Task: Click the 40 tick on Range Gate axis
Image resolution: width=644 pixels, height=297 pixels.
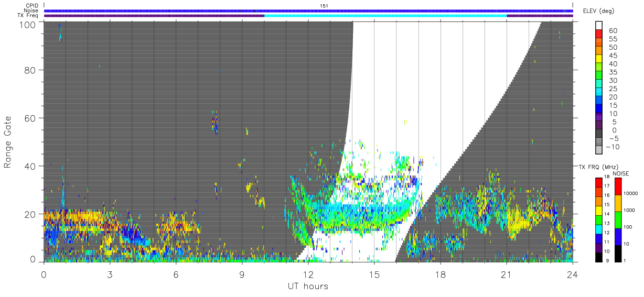Action: coord(30,166)
